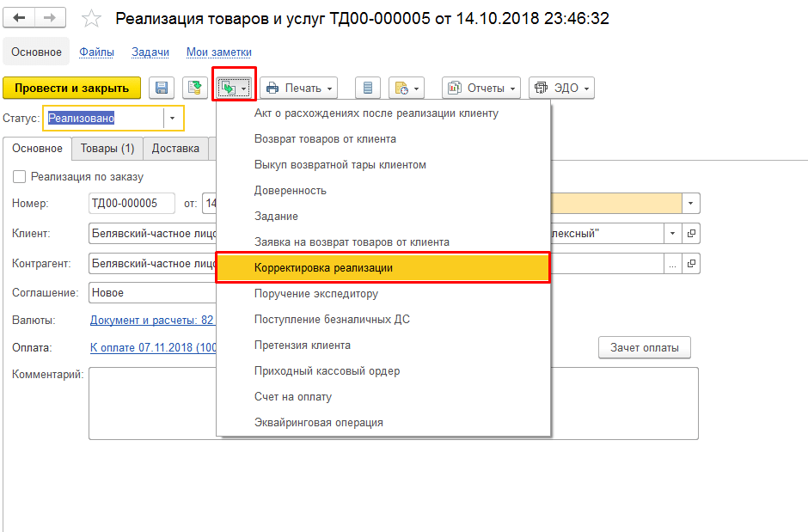Click inside the Комментарий text area

393,403
